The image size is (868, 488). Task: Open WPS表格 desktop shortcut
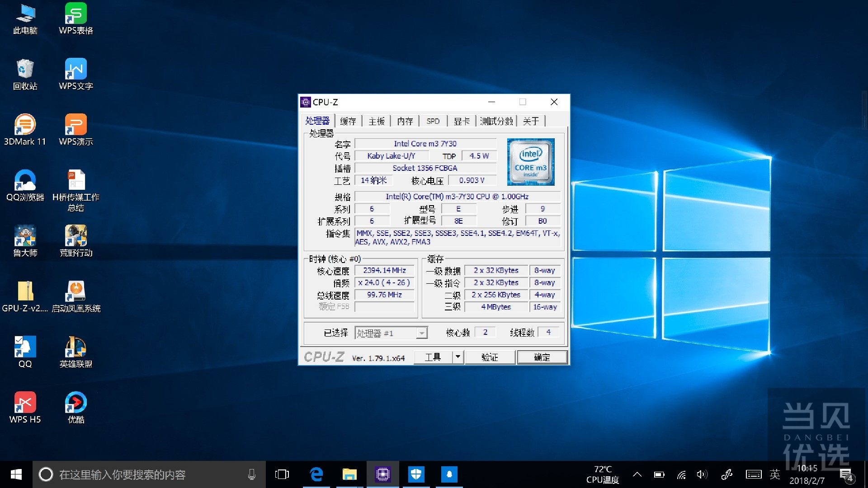click(76, 19)
